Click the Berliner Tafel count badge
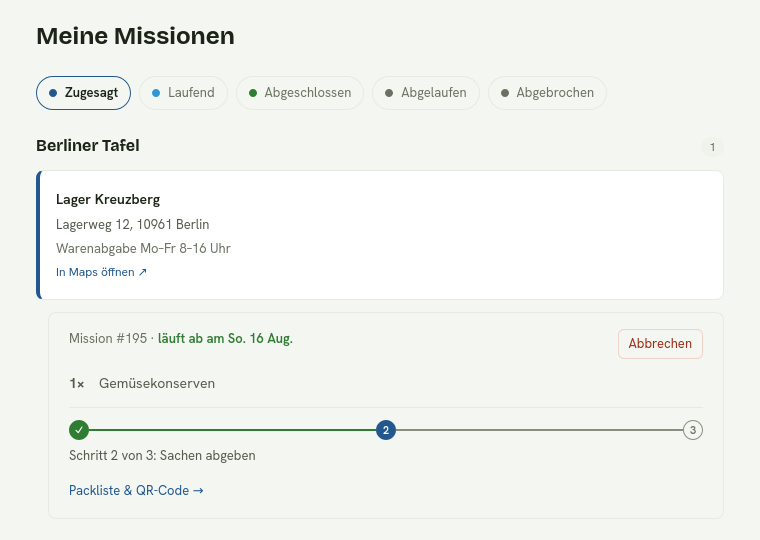760x540 pixels. click(712, 147)
